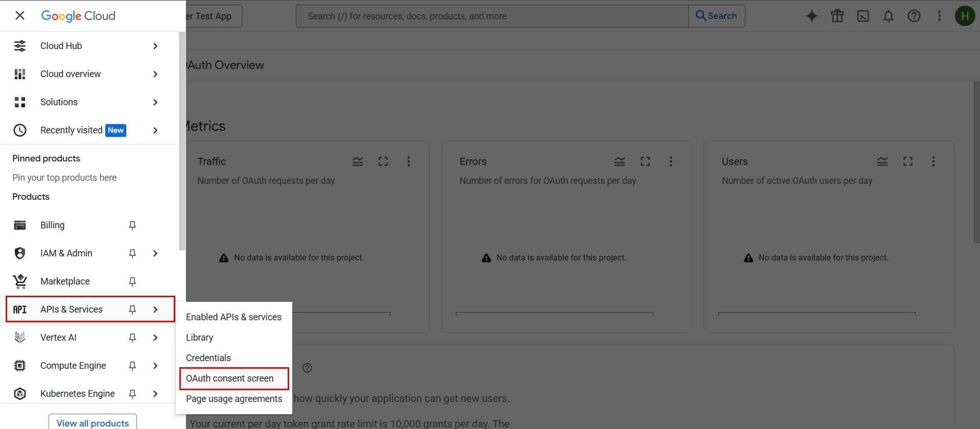The height and width of the screenshot is (429, 980).
Task: Toggle legend on Errors chart
Action: click(620, 161)
